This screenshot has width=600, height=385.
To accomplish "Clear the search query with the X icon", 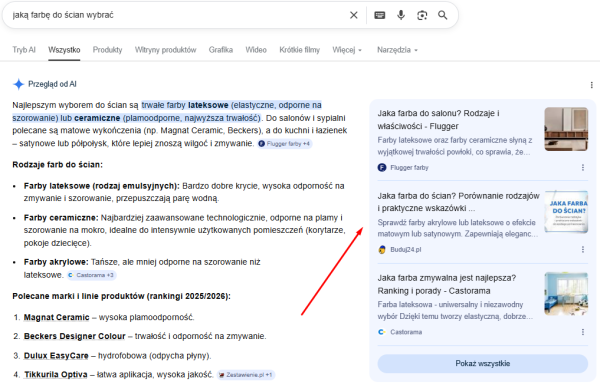I will pos(354,15).
